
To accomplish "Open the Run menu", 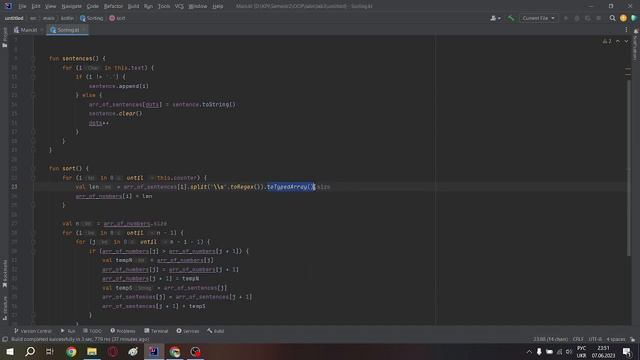I will coord(148,6).
